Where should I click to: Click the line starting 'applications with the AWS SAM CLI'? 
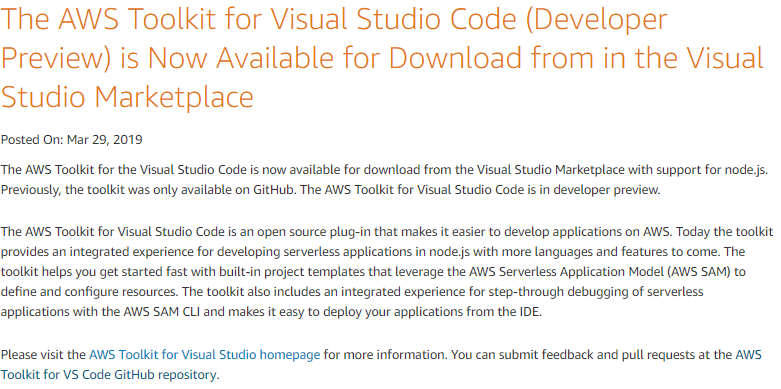click(x=271, y=312)
